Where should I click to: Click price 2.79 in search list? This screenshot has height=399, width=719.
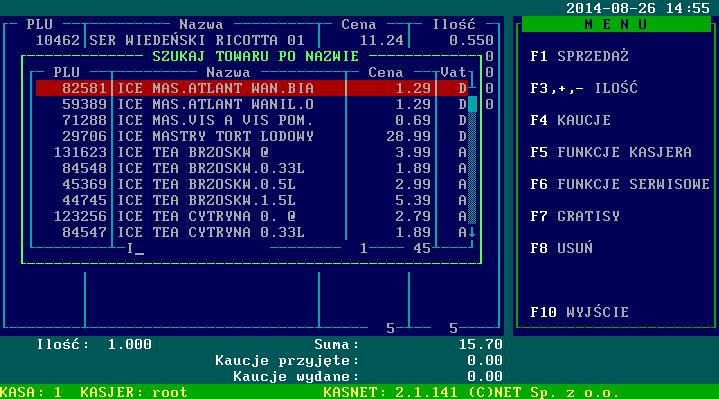pyautogui.click(x=413, y=216)
